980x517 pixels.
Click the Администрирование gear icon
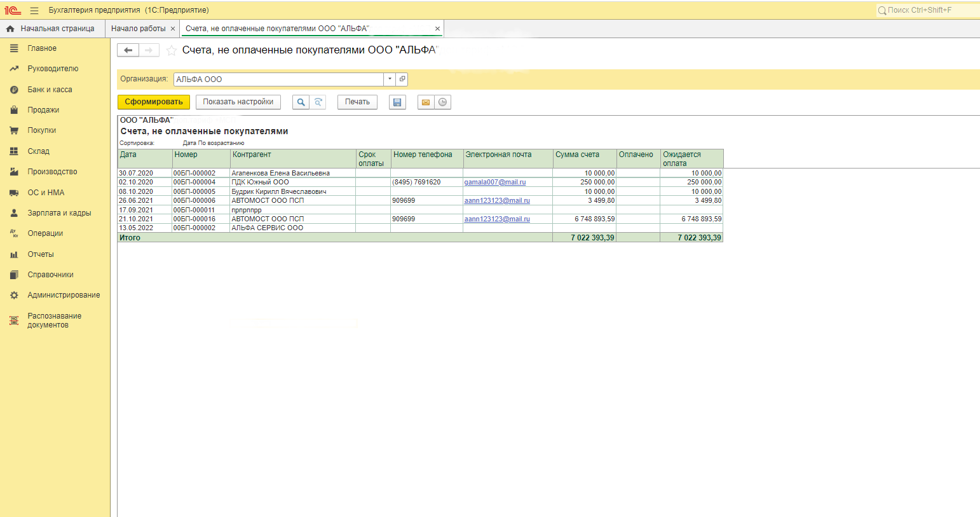click(14, 295)
